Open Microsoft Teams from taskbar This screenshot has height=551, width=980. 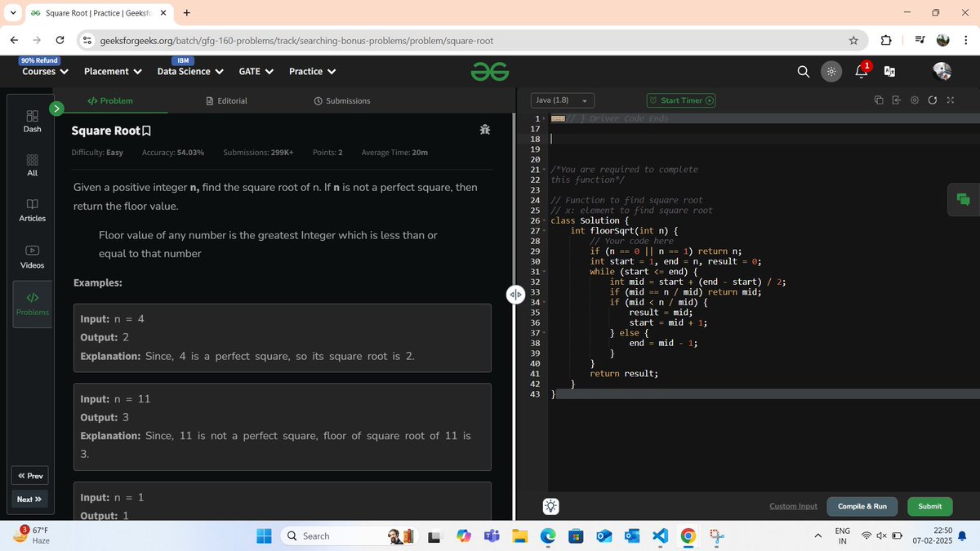click(492, 536)
